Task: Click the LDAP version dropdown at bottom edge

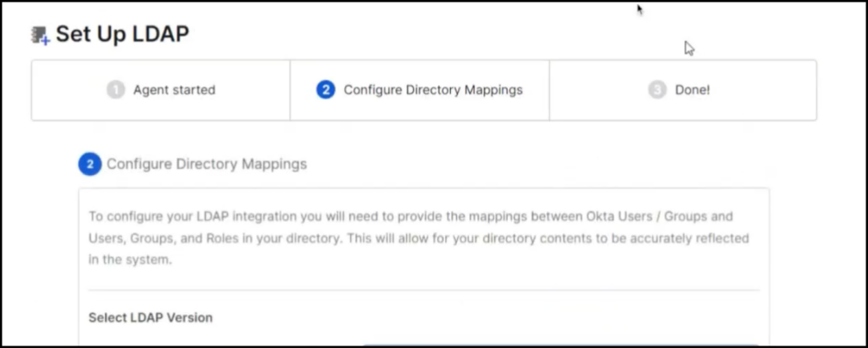Action: tap(559, 344)
